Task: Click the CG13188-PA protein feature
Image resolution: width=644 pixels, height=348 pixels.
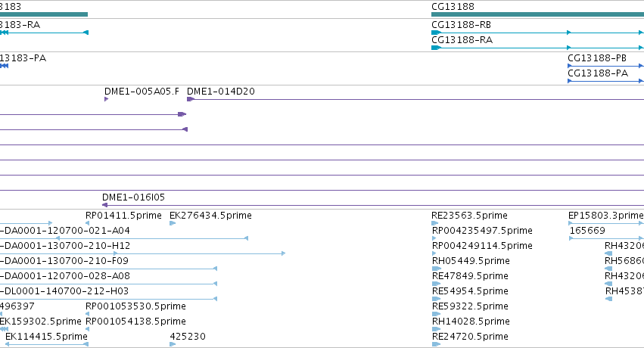Action: [x=606, y=81]
